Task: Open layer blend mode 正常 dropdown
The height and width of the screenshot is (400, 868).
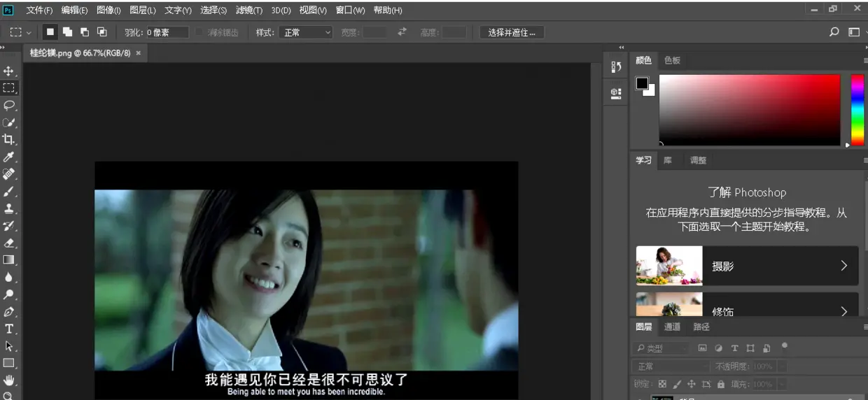Action: coord(671,366)
